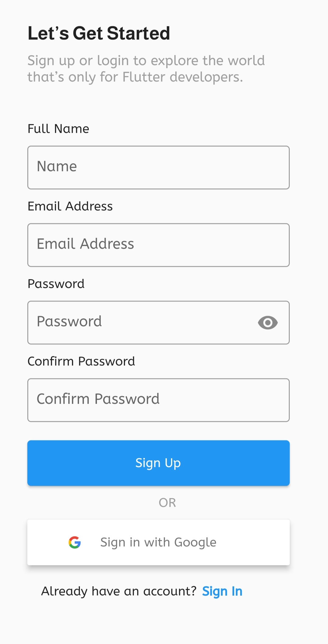The height and width of the screenshot is (644, 328).
Task: Click the Let's Get Started heading
Action: pos(99,33)
